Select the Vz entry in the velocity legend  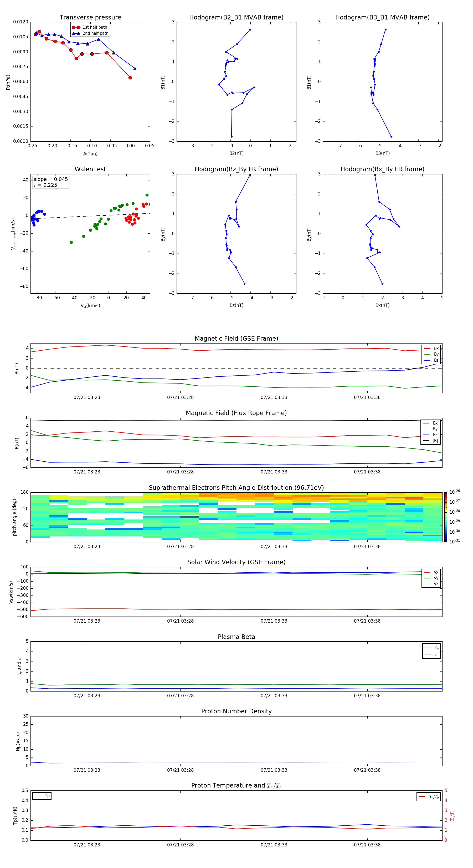[x=431, y=584]
